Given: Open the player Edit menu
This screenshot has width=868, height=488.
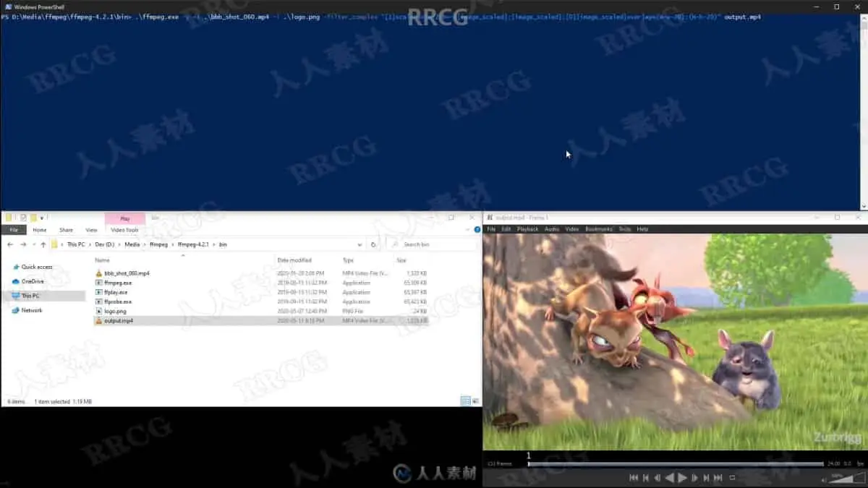Looking at the screenshot, I should [506, 229].
